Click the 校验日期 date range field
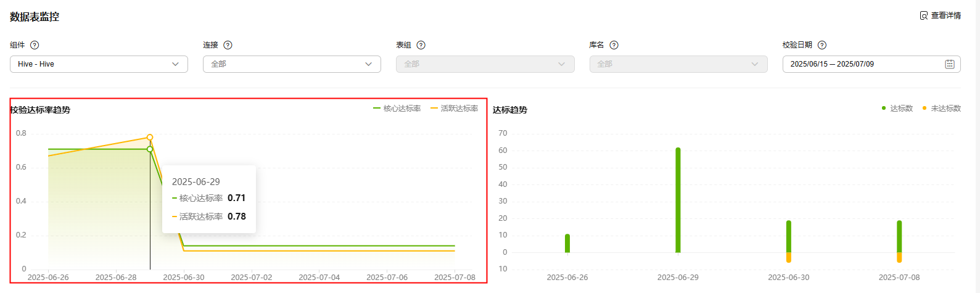 click(871, 64)
